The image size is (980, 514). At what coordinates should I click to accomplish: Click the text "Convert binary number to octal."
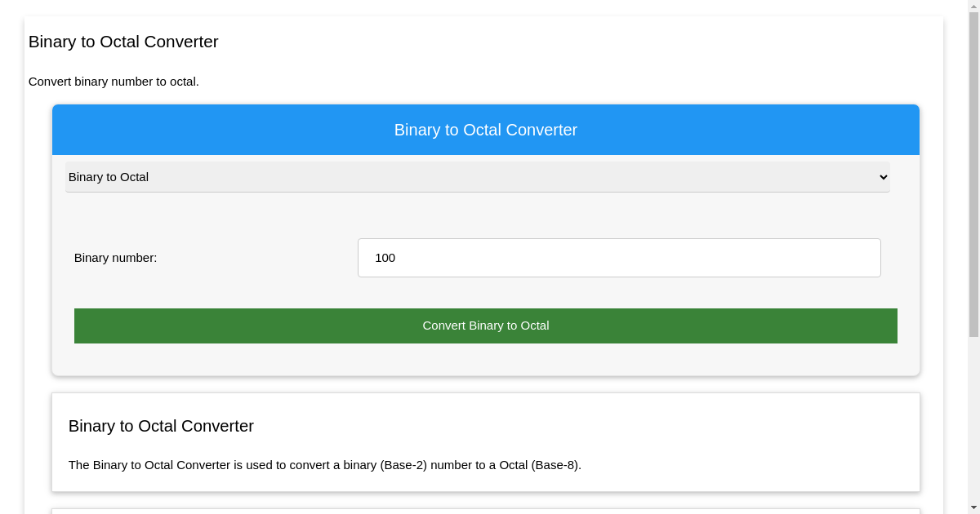(114, 82)
